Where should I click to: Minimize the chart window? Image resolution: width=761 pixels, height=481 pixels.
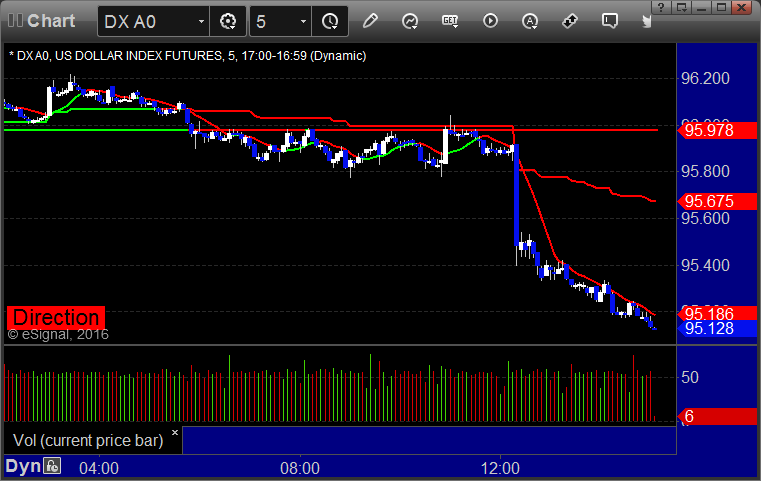click(701, 7)
